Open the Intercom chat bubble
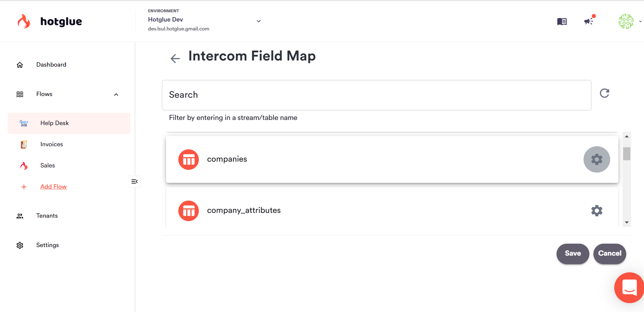Screen dimensions: 644x312 coord(629,287)
